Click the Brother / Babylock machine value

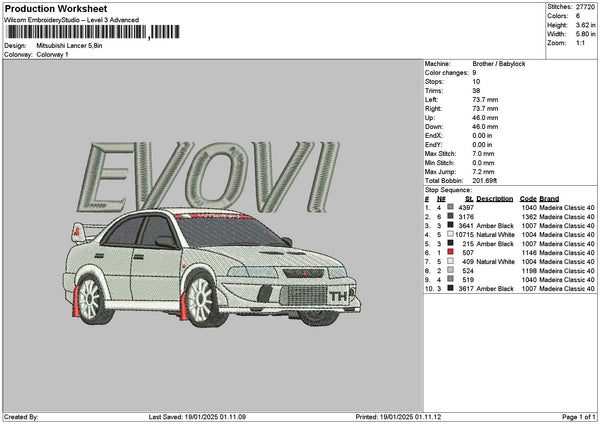point(497,63)
